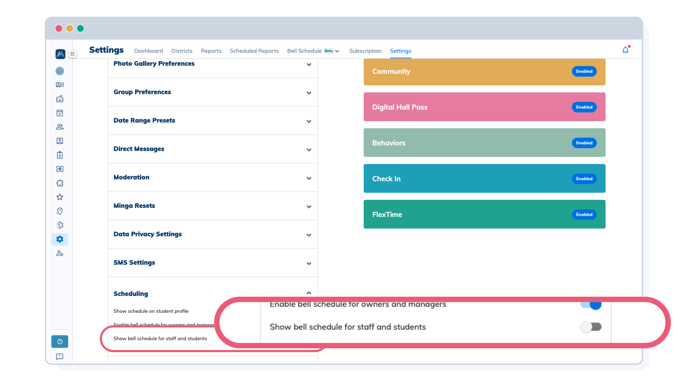Click 'Show schedule on student profile' text
Viewport: 688px width, 387px height.
(151, 311)
